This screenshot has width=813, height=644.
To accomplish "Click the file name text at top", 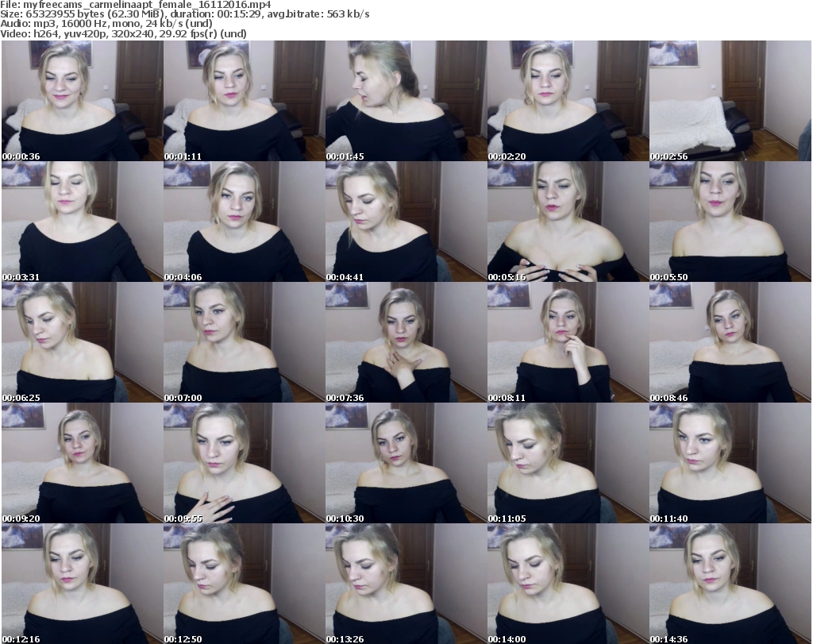I will click(x=135, y=5).
